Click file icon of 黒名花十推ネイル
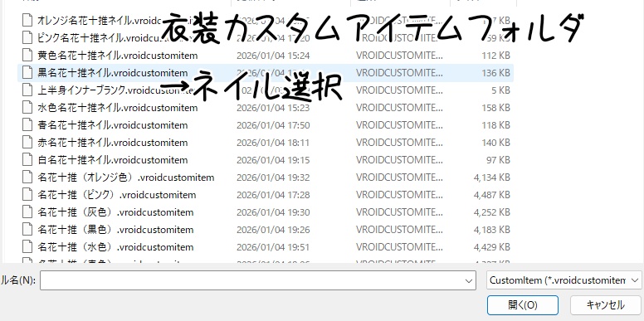 (27, 73)
